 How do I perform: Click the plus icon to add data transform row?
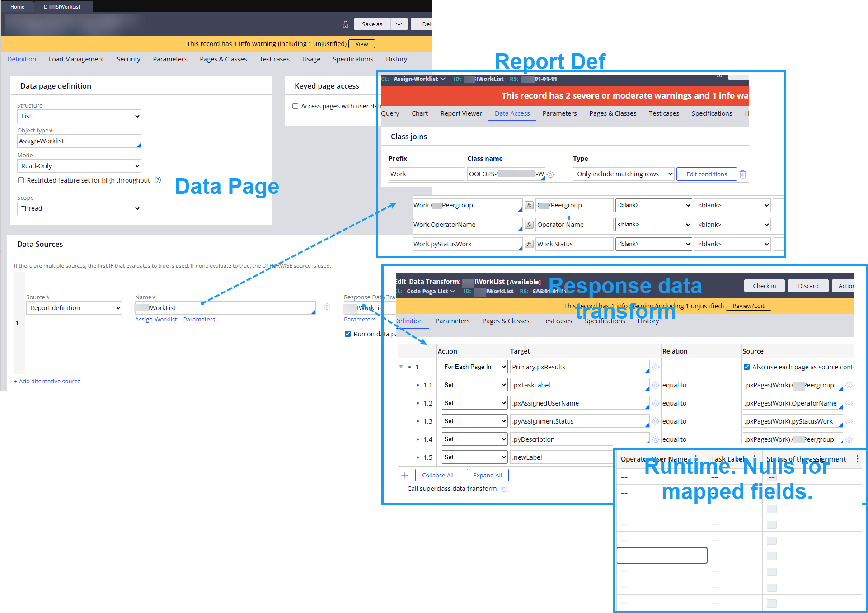405,475
